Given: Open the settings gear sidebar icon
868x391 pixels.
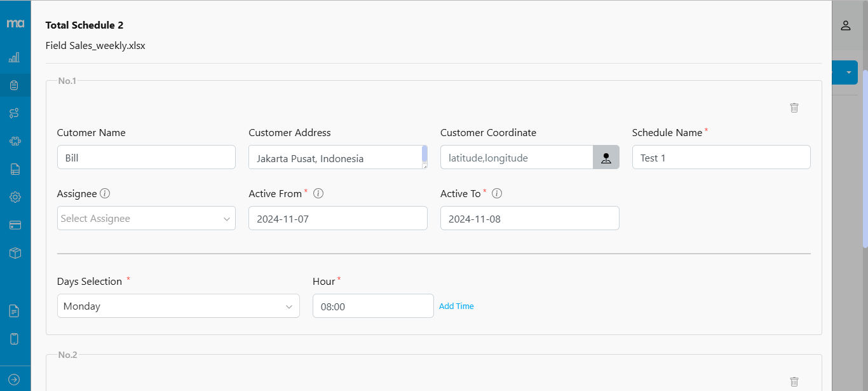Looking at the screenshot, I should click(x=15, y=197).
